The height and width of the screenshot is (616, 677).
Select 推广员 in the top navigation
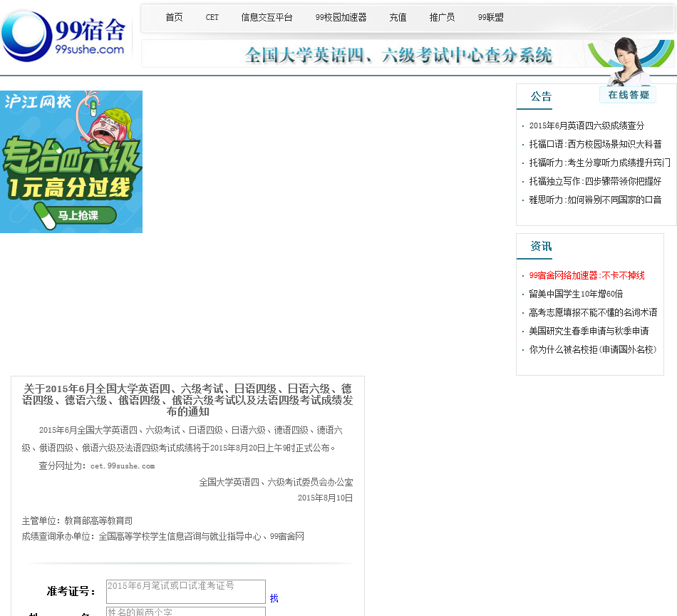tap(442, 17)
